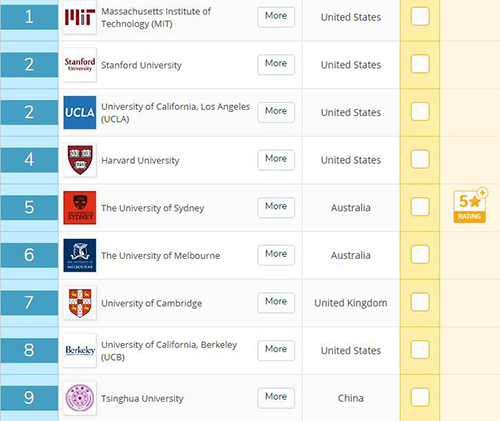
Task: Open the University of Melbourne logo
Action: pyautogui.click(x=80, y=255)
